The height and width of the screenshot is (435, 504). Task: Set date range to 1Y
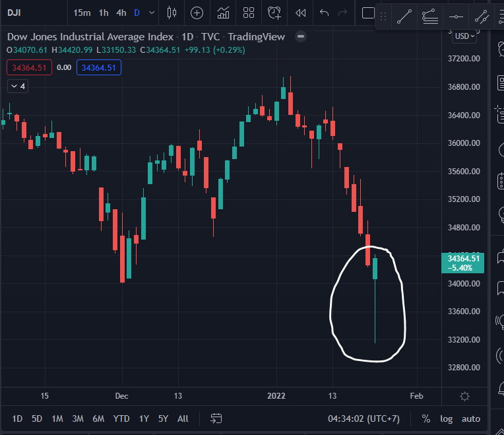pyautogui.click(x=144, y=418)
